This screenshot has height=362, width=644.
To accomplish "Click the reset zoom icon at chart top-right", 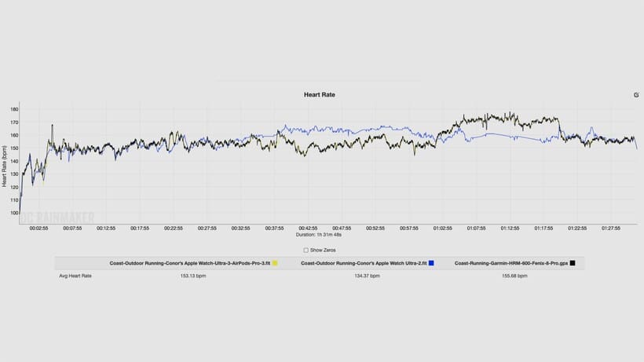I will pyautogui.click(x=636, y=94).
